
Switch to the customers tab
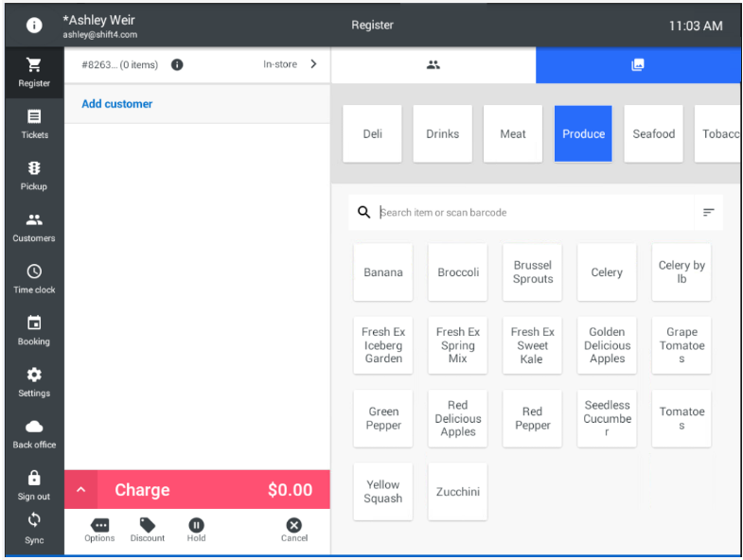coord(433,65)
